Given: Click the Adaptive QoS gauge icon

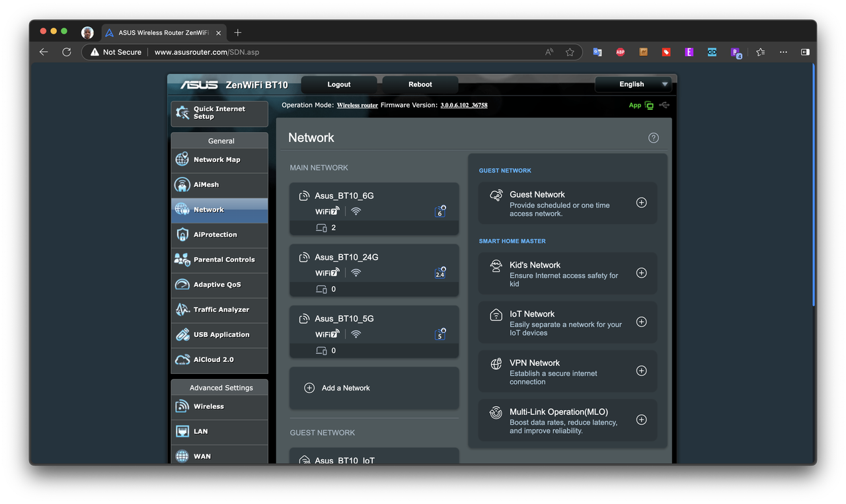Looking at the screenshot, I should pos(182,285).
